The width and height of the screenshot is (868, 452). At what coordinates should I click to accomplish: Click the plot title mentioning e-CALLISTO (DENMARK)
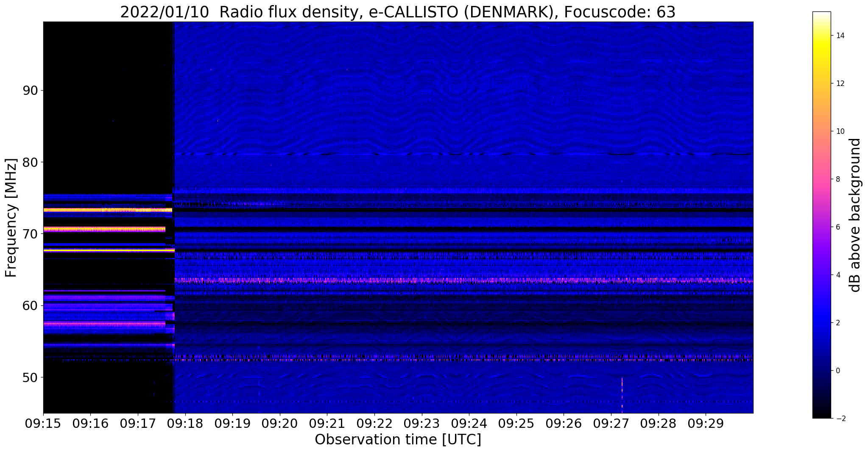coord(398,12)
